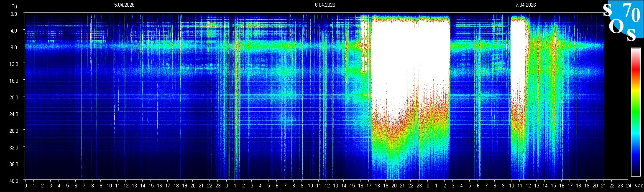Click the 8.0 Hz frequency axis mark

click(15, 47)
